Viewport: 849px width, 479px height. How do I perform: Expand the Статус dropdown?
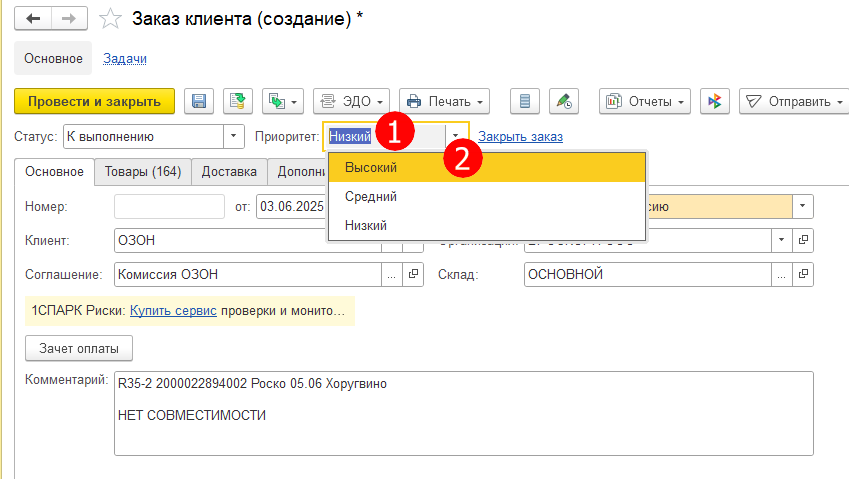[235, 136]
